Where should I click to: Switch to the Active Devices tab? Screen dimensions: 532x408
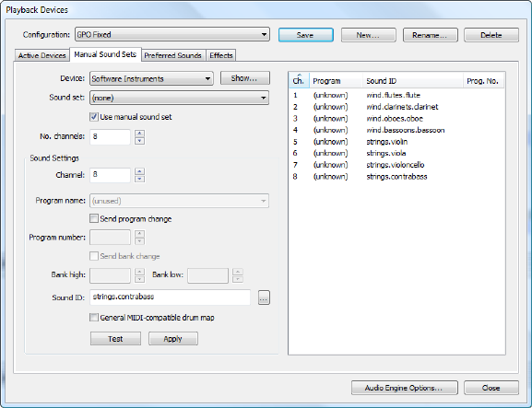tap(42, 55)
